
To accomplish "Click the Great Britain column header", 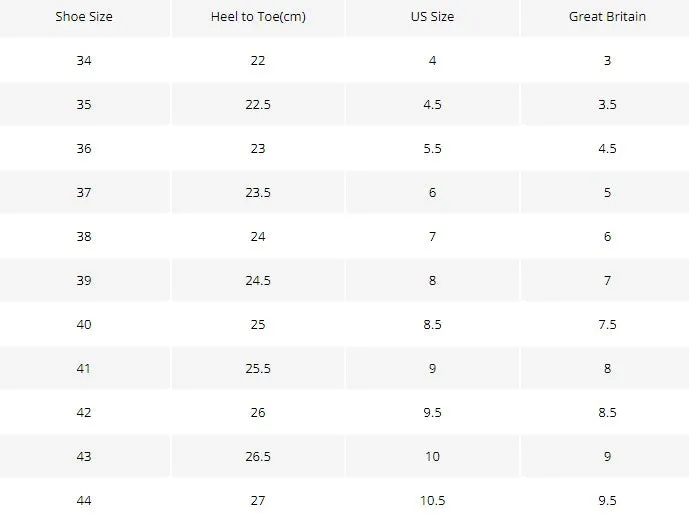I will 607,17.
